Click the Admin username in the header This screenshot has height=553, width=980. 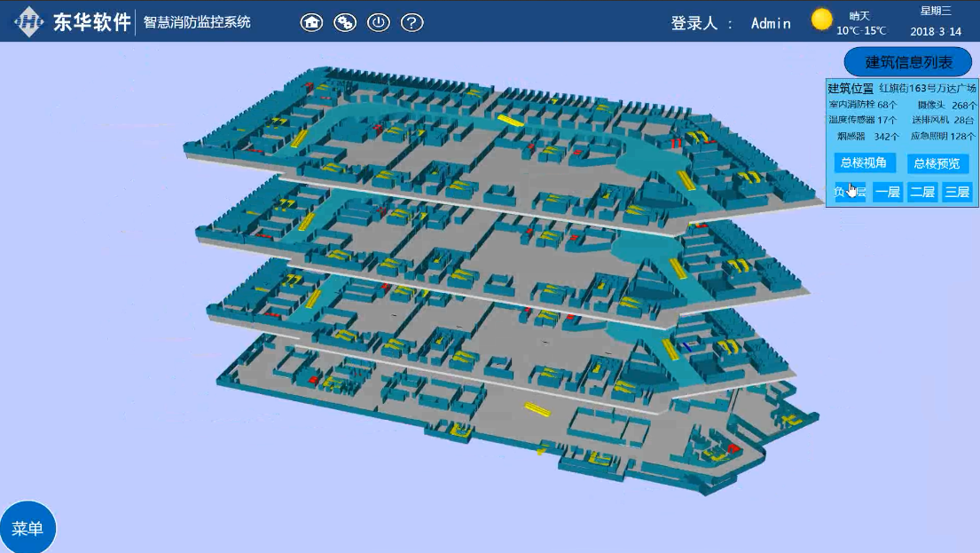pos(770,23)
